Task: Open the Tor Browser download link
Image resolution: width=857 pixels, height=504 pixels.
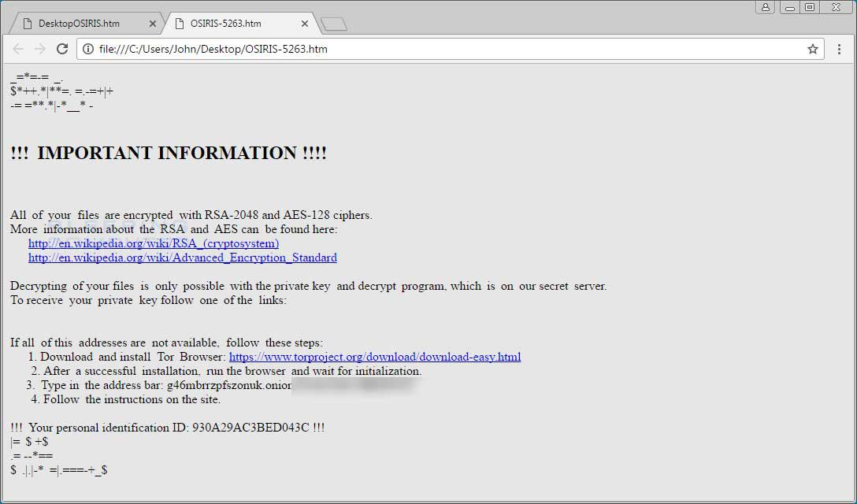Action: click(375, 357)
